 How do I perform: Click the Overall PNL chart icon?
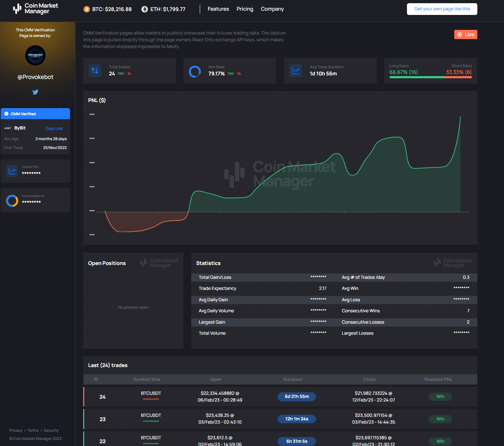[x=12, y=171]
